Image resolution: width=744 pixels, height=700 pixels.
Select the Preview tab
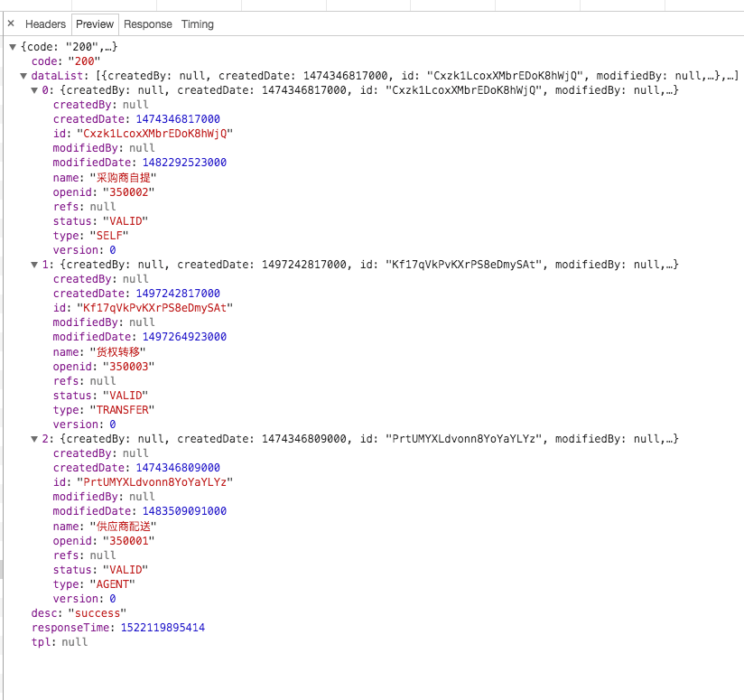click(x=95, y=24)
